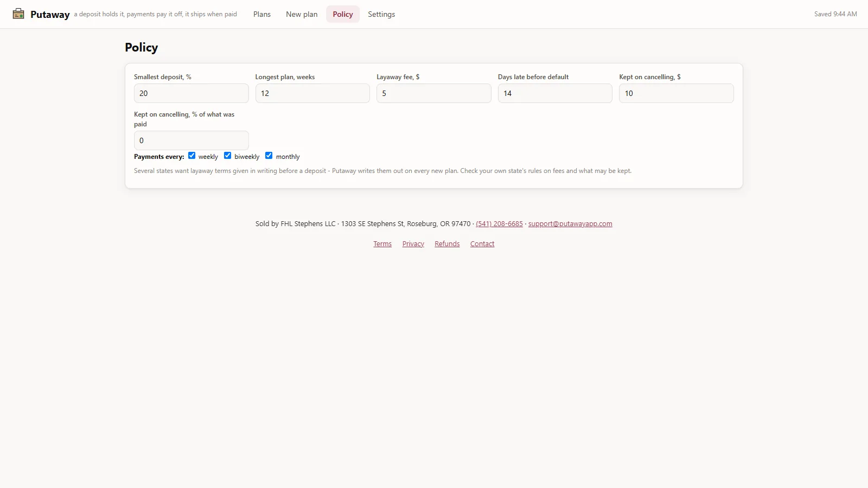
Task: Disable the monthly payments checkbox
Action: pos(269,156)
